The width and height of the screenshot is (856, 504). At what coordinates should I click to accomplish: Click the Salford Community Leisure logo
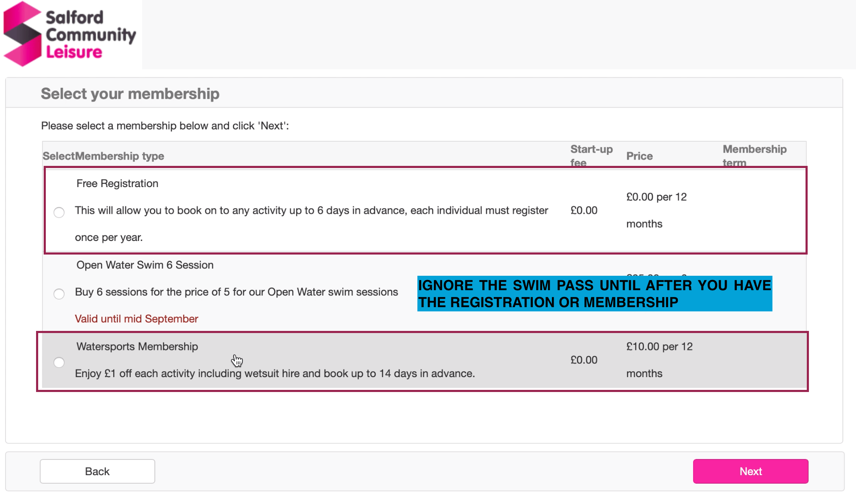point(70,34)
